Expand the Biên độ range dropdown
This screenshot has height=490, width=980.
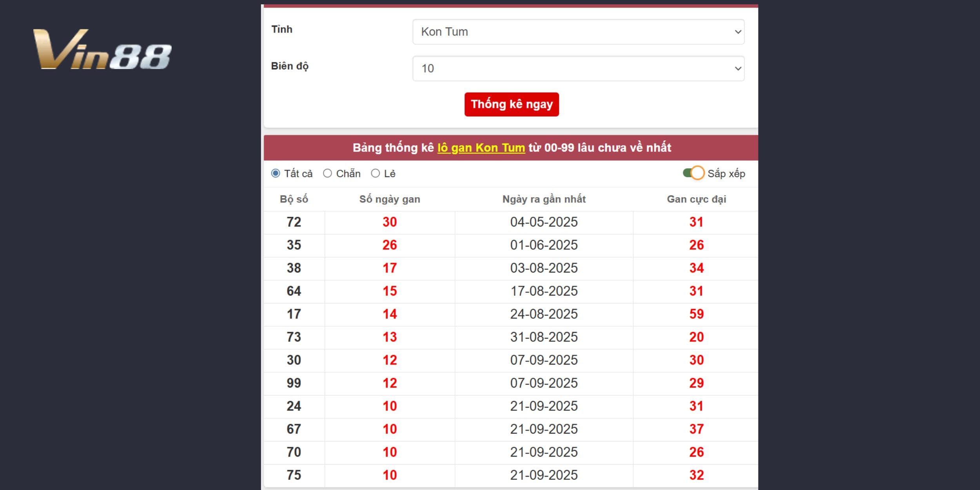pos(578,69)
